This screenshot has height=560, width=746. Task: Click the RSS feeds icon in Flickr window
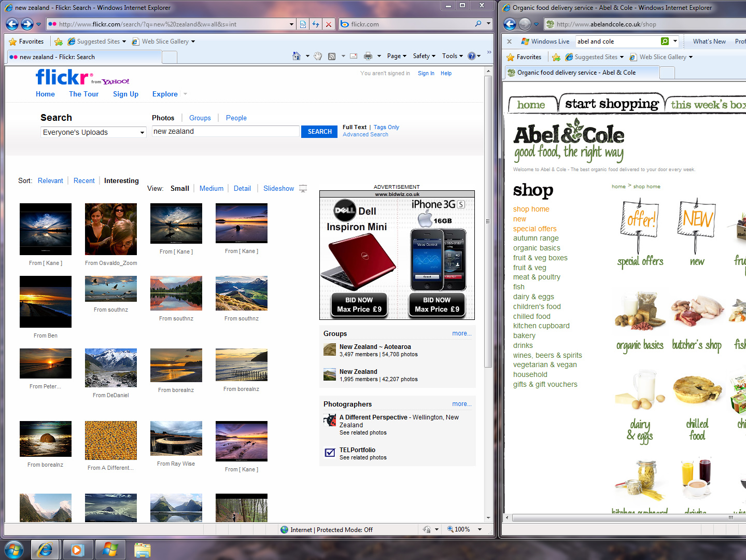332,56
